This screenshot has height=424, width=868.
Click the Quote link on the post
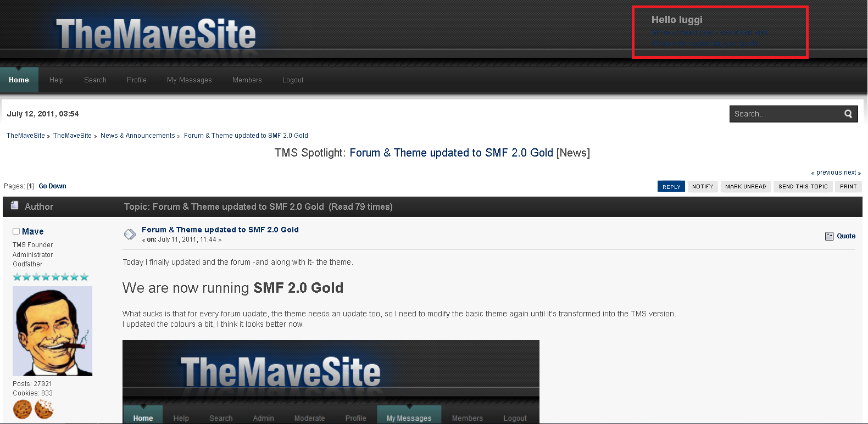[x=846, y=236]
